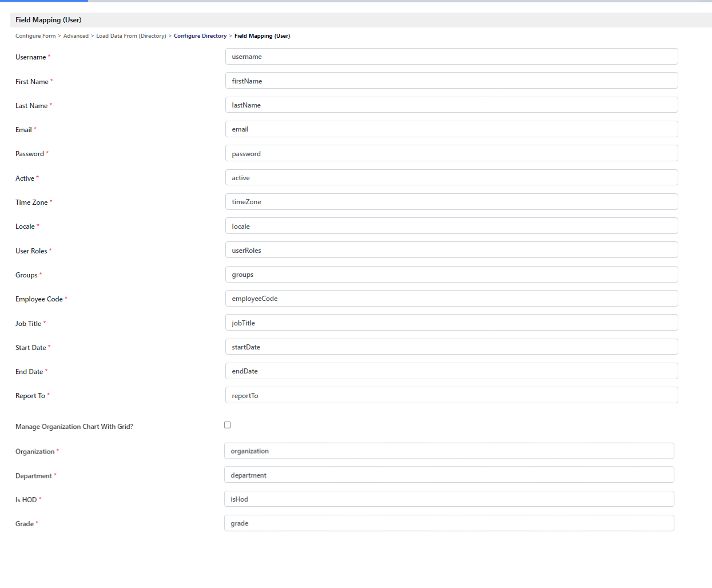Select the Job Title field
The width and height of the screenshot is (712, 588).
click(452, 323)
